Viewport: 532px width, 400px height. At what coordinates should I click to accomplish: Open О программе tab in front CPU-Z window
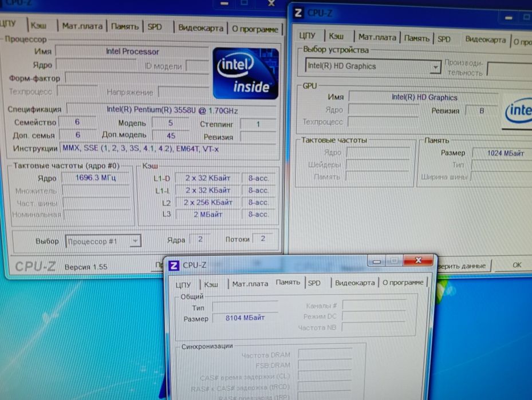[403, 282]
